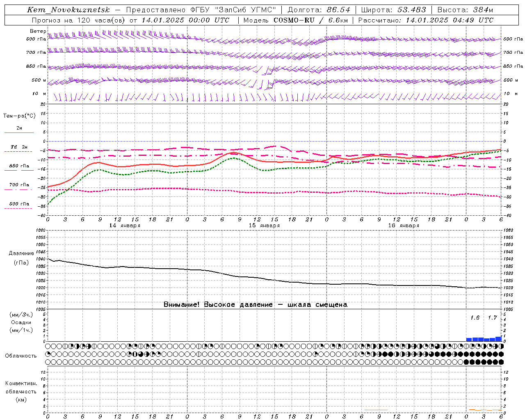Select the 'Предоставлено ФГБУ ЗапСиб УГМС' text

pos(201,10)
